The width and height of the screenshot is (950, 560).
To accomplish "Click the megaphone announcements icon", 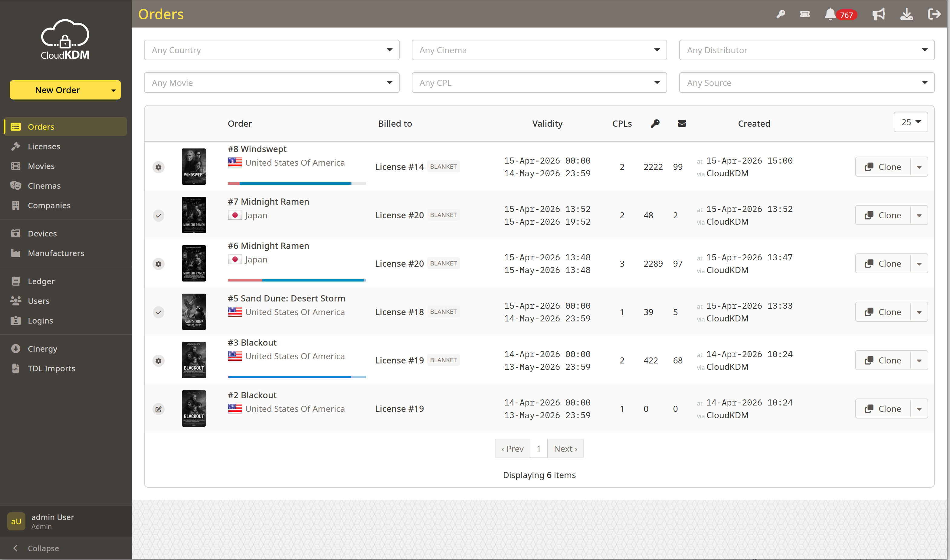I will pos(879,14).
